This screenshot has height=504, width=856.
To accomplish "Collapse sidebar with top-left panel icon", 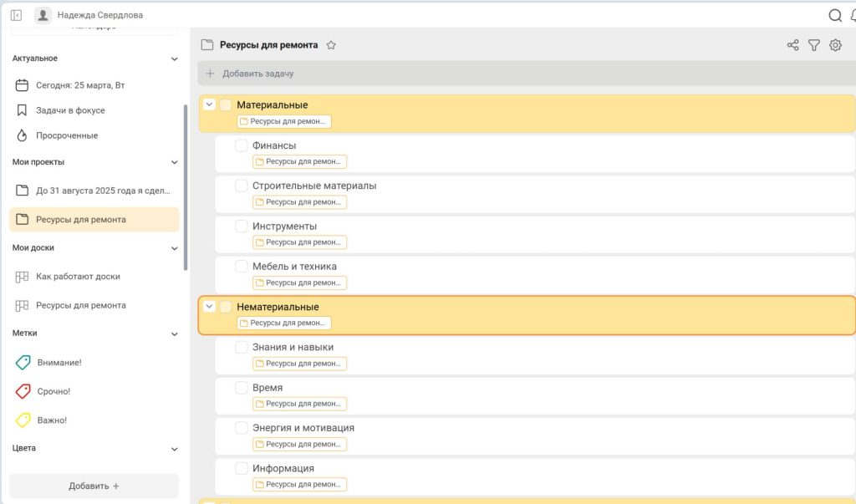I will (x=16, y=15).
